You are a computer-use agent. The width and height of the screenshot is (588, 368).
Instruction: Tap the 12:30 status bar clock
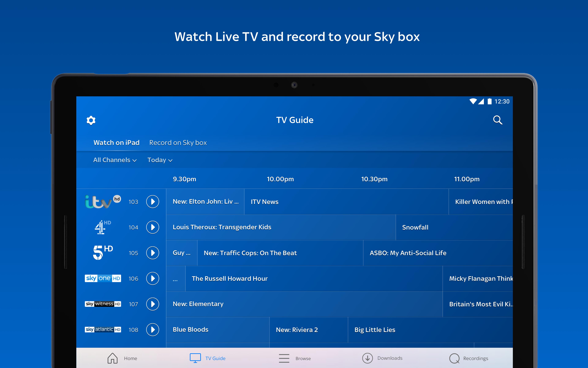[x=502, y=102]
